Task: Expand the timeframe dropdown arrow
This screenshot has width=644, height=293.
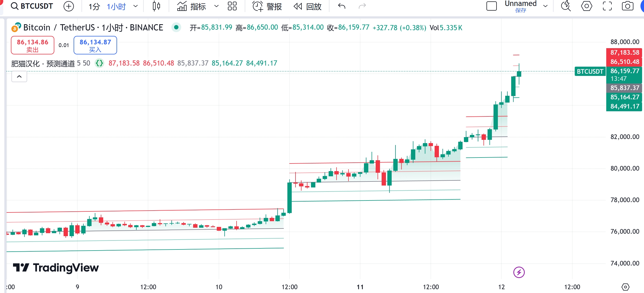Action: pyautogui.click(x=136, y=6)
